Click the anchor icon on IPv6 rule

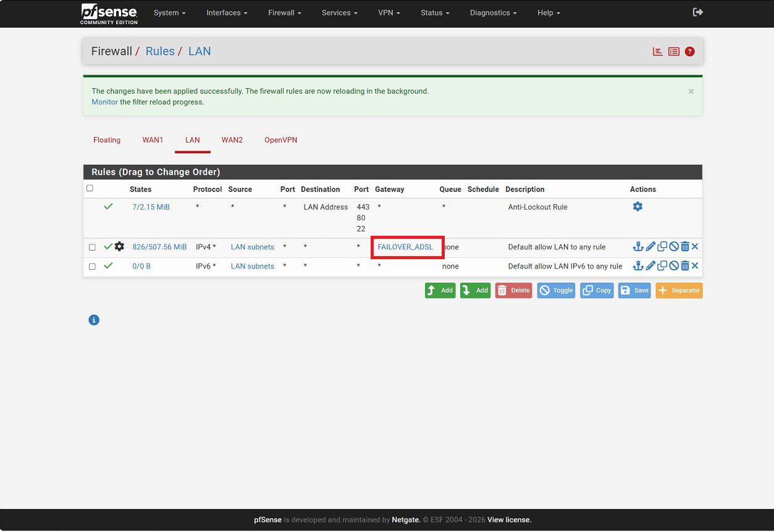pyautogui.click(x=638, y=266)
